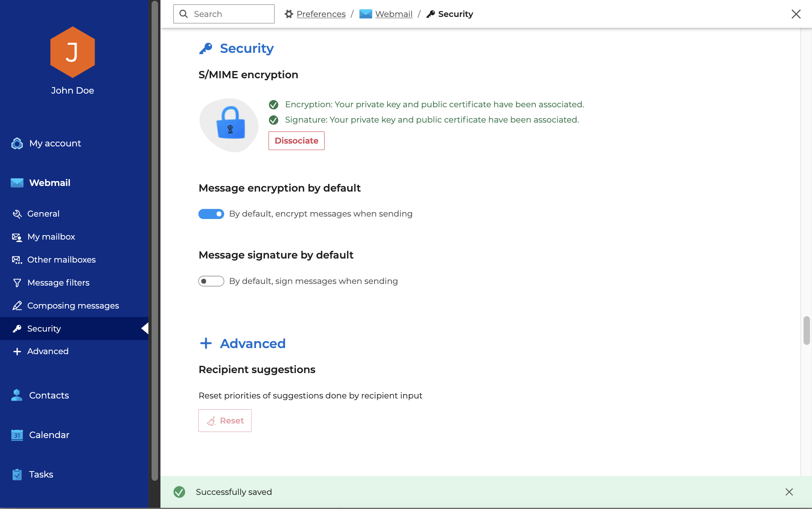Select General in Webmail settings menu
The height and width of the screenshot is (509, 812).
point(43,214)
